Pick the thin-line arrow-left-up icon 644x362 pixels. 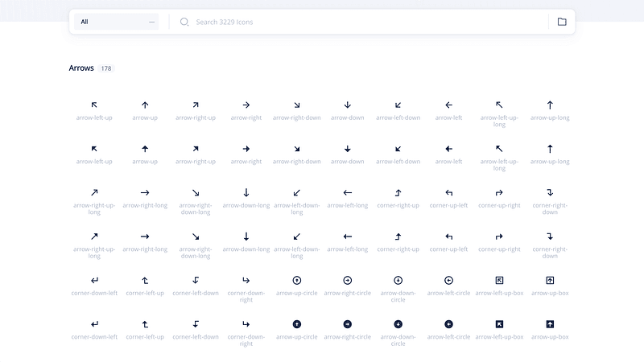click(94, 105)
